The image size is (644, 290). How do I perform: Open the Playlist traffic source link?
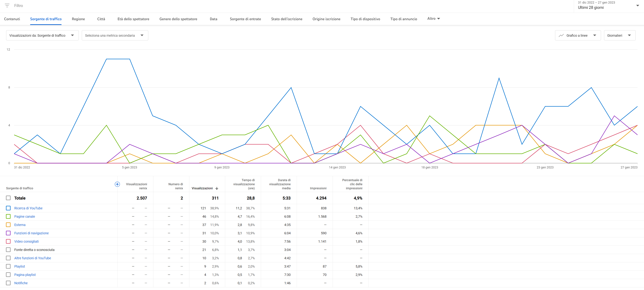[20, 266]
